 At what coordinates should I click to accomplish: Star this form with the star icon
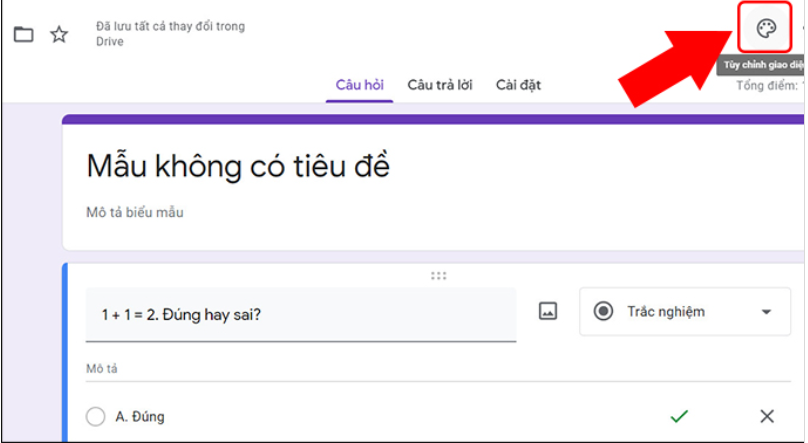click(59, 35)
